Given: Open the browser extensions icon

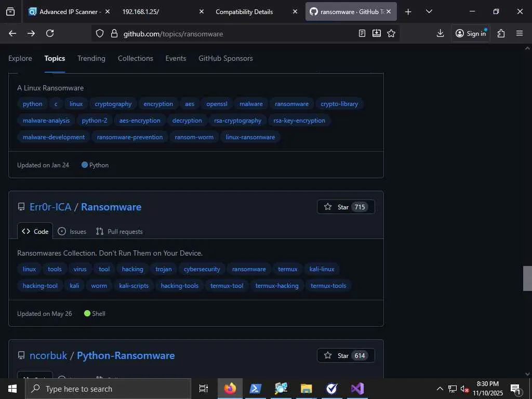Looking at the screenshot, I should [x=501, y=33].
